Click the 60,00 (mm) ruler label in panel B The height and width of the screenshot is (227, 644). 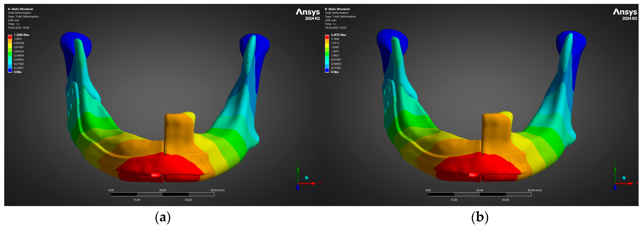[534, 190]
